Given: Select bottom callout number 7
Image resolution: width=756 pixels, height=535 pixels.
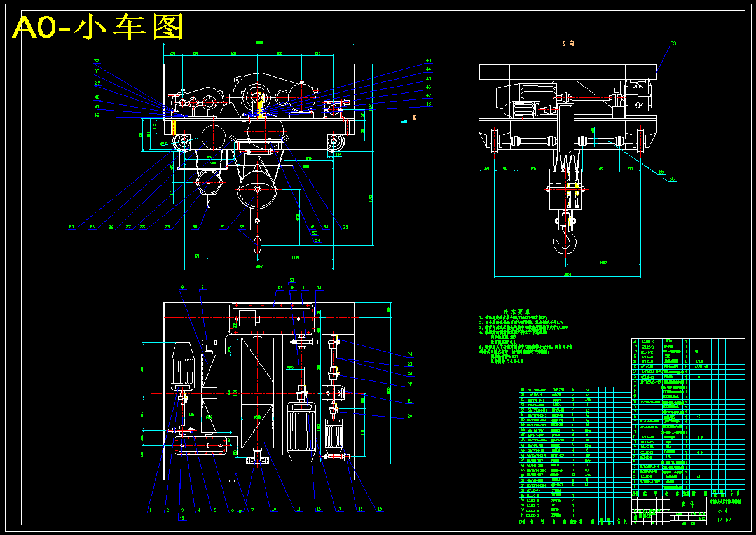Looking at the screenshot, I should pyautogui.click(x=252, y=510).
